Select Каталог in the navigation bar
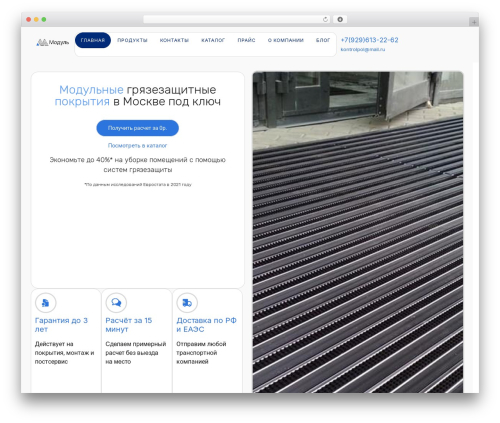Viewport: 500px width, 423px height. [213, 40]
